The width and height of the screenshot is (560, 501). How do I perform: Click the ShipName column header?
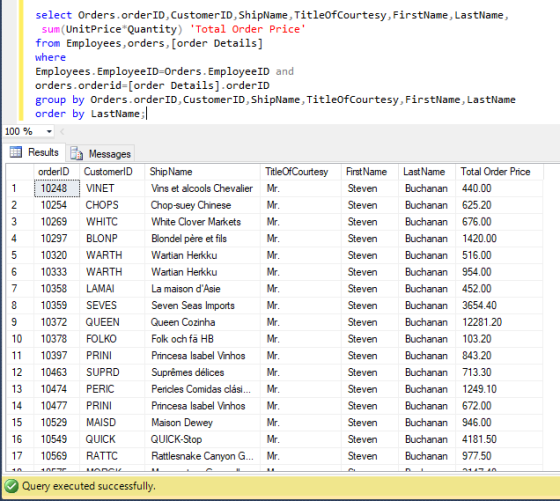click(x=202, y=172)
